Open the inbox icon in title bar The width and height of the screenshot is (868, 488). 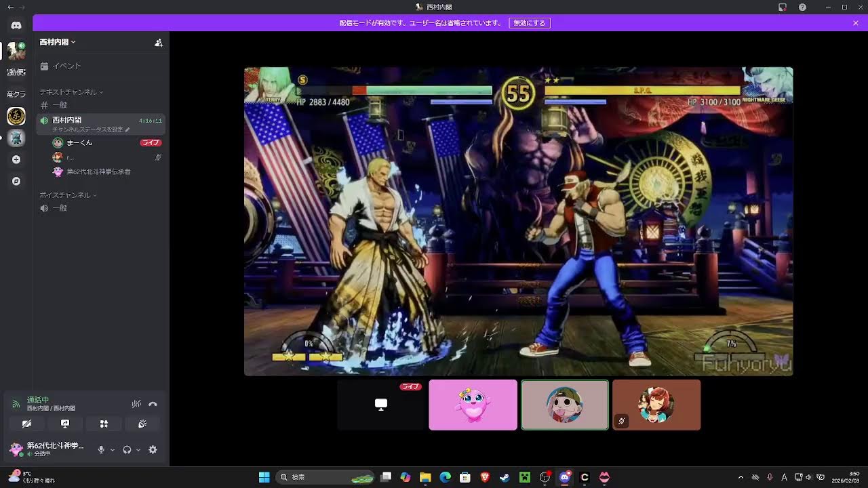(x=783, y=7)
